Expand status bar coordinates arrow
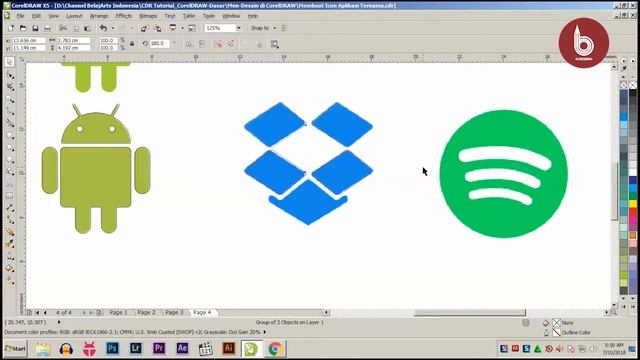This screenshot has height=360, width=640. 59,322
